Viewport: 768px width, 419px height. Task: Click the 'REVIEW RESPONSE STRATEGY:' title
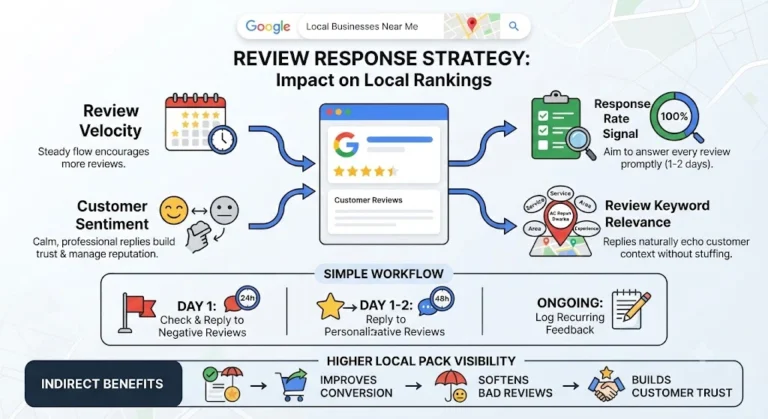click(382, 58)
